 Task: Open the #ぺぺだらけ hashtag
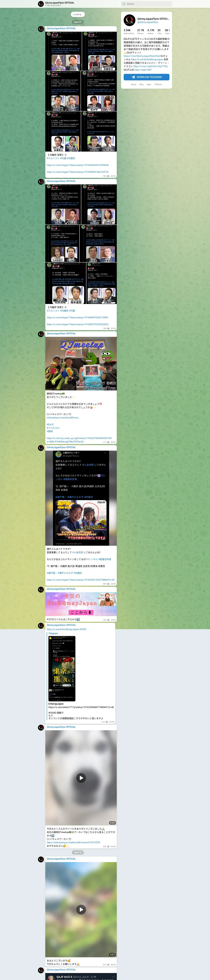click(x=53, y=428)
